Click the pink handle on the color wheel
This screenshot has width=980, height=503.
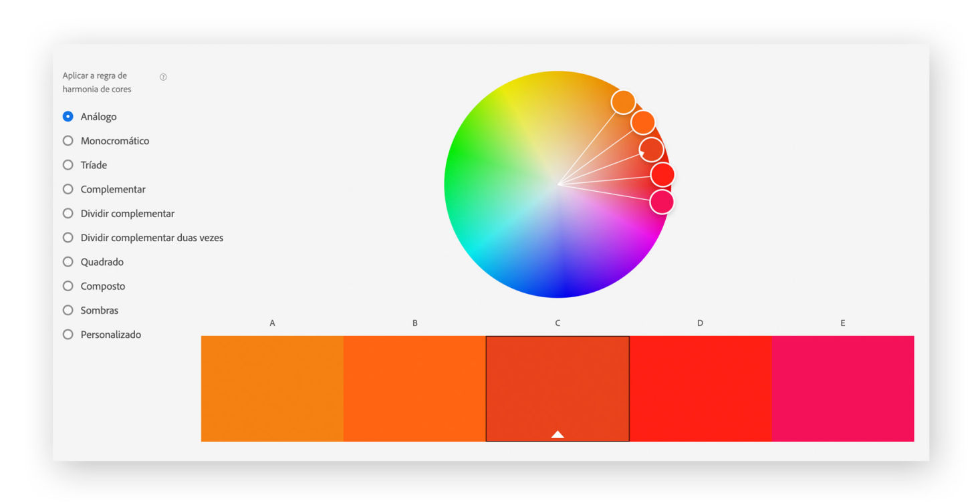click(x=662, y=201)
